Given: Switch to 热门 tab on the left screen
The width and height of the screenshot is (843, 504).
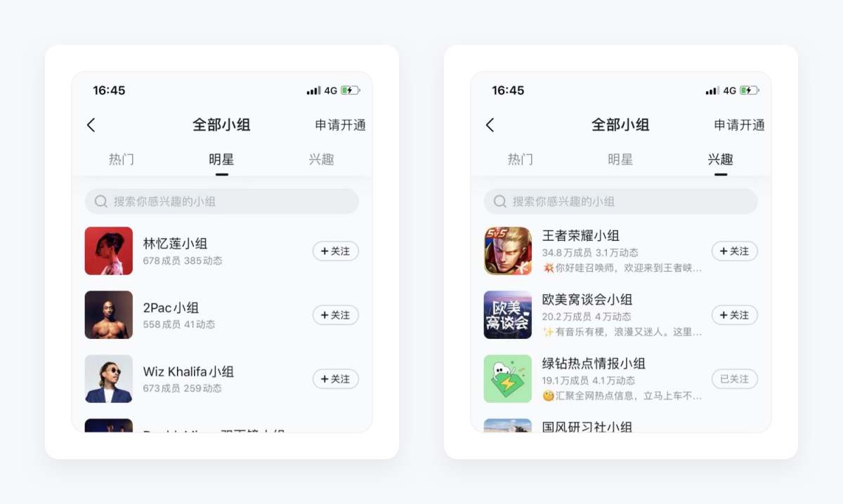Looking at the screenshot, I should click(x=122, y=159).
